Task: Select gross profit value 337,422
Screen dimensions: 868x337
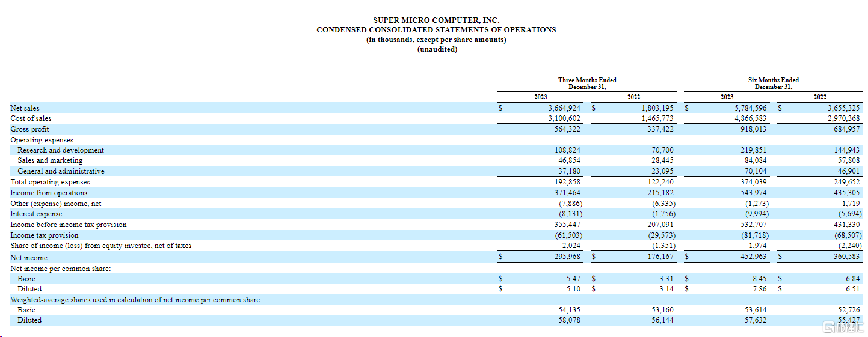Action: click(660, 129)
